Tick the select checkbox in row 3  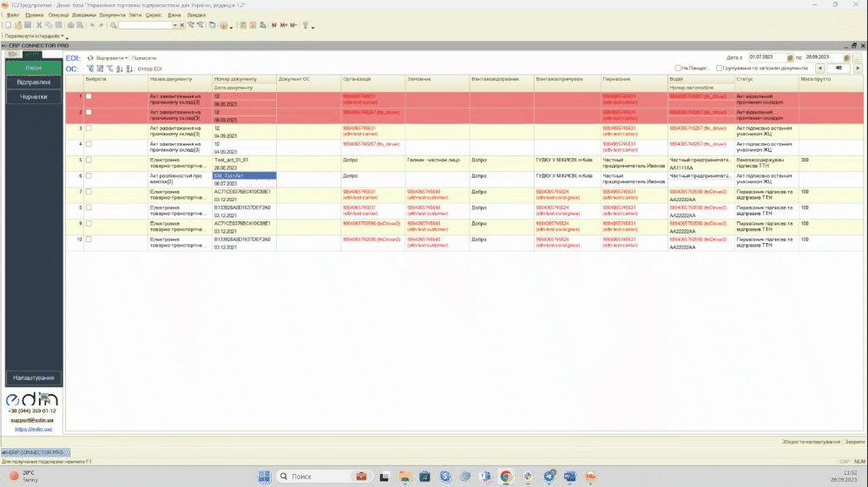point(89,128)
